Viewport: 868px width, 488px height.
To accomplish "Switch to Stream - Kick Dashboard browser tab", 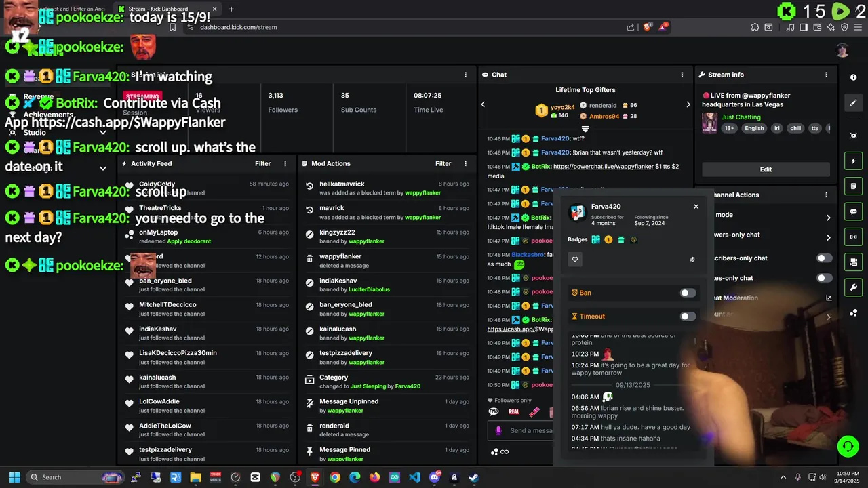I will point(167,9).
